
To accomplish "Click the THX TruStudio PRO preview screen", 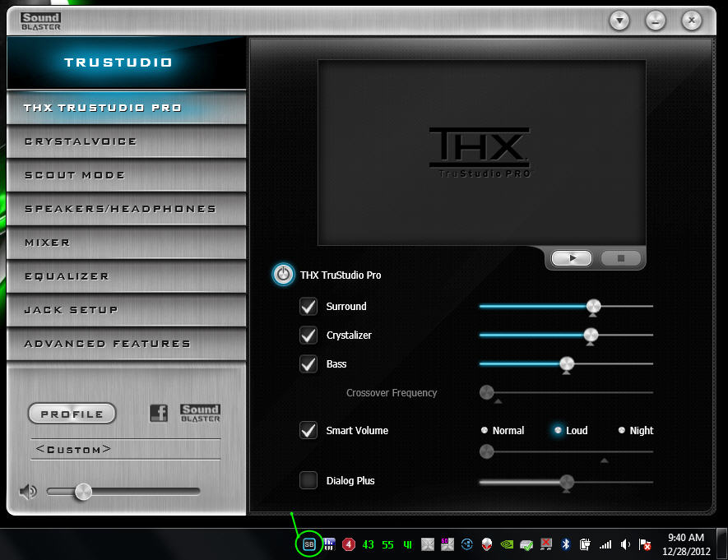I will click(481, 152).
